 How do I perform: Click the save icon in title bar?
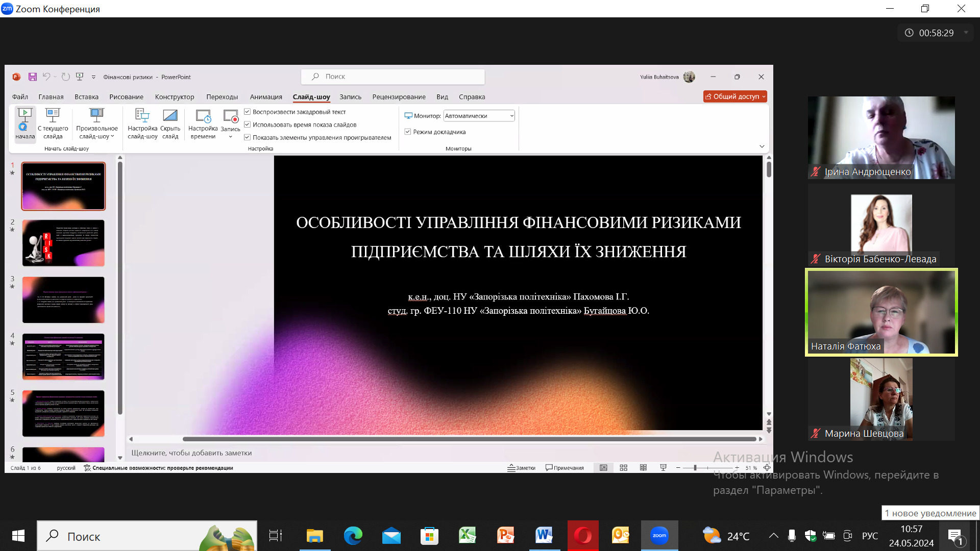[x=32, y=77]
